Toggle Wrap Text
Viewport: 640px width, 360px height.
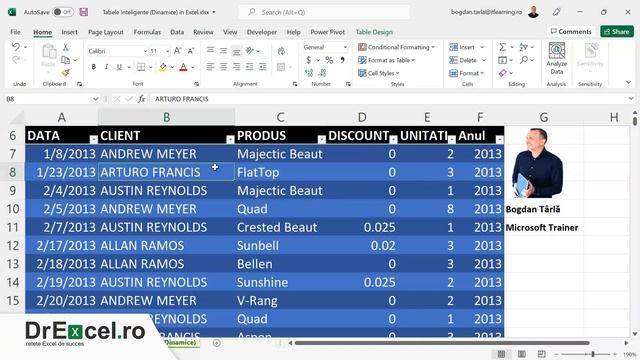pos(281,51)
